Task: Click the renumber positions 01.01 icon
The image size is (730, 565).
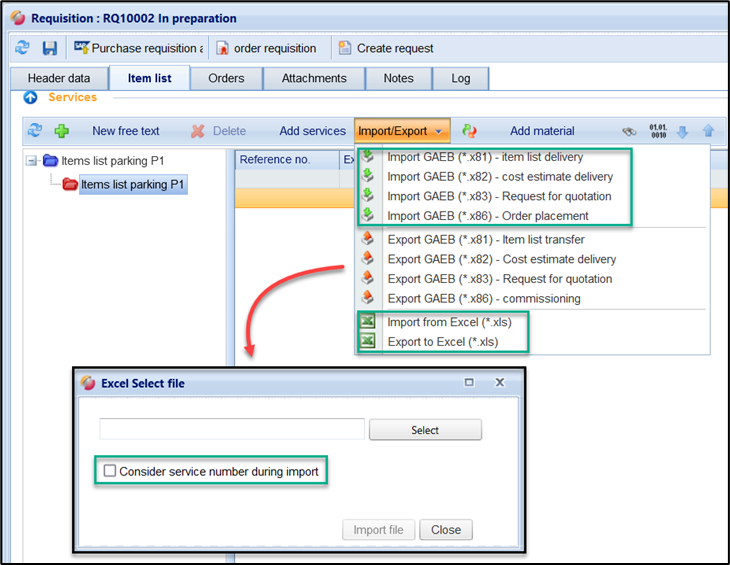Action: [x=657, y=131]
